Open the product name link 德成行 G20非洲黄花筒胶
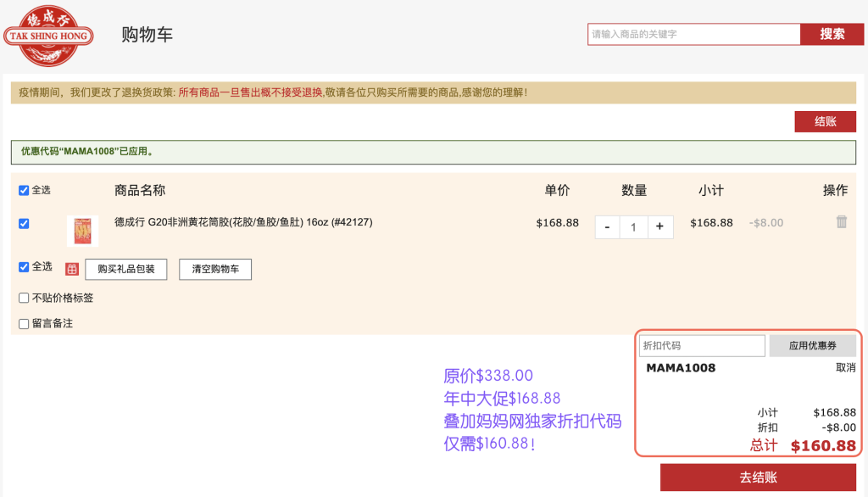Image resolution: width=868 pixels, height=497 pixels. (x=243, y=222)
